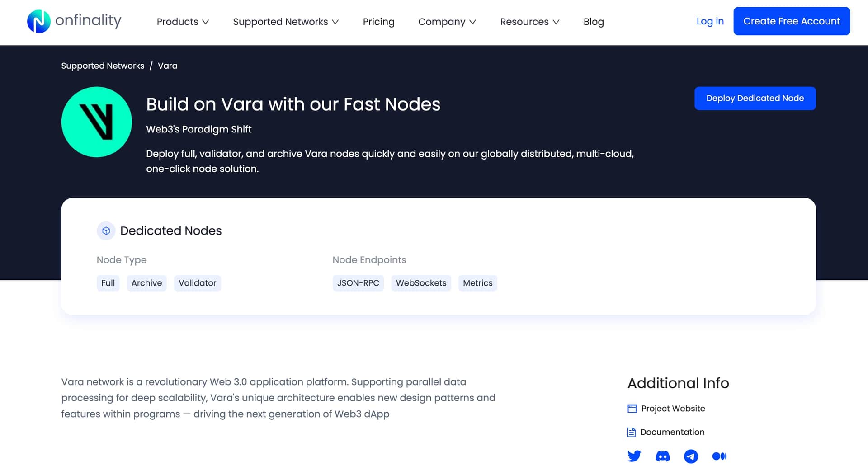Expand the Products dropdown menu
This screenshot has height=475, width=868.
[183, 22]
